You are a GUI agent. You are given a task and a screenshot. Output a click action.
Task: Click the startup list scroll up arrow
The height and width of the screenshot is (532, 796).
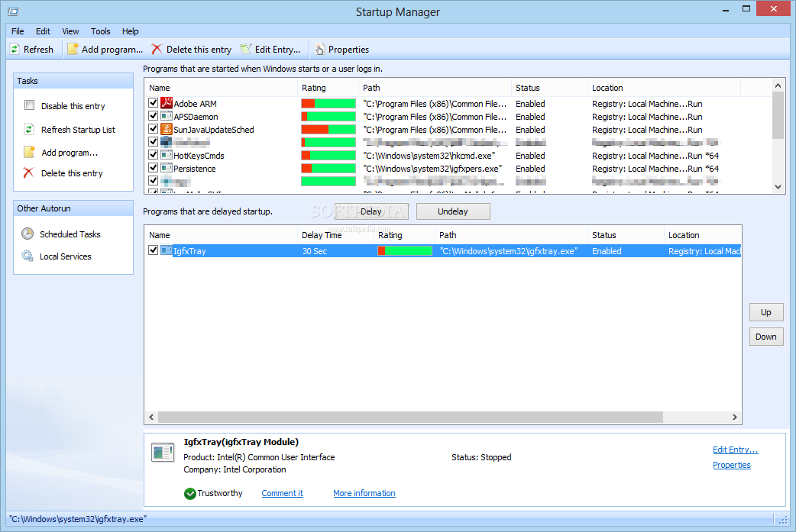click(x=778, y=85)
